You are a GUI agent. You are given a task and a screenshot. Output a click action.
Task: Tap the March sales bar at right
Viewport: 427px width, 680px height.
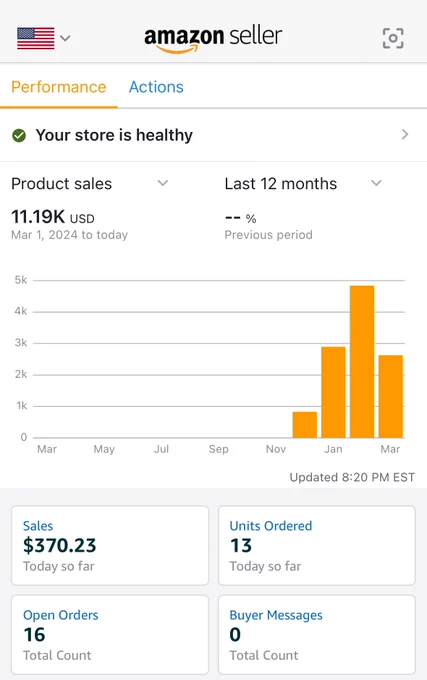point(391,396)
